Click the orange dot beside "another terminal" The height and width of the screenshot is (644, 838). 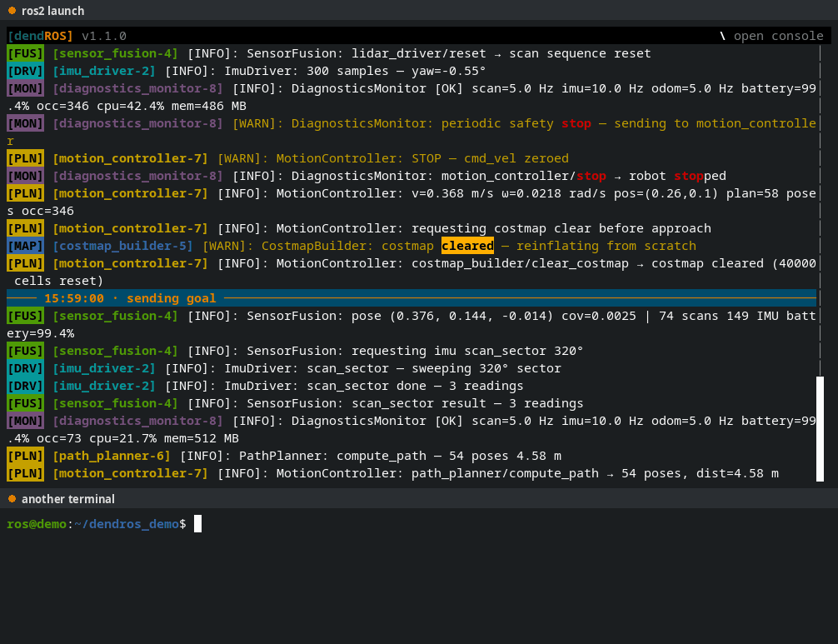(x=12, y=499)
